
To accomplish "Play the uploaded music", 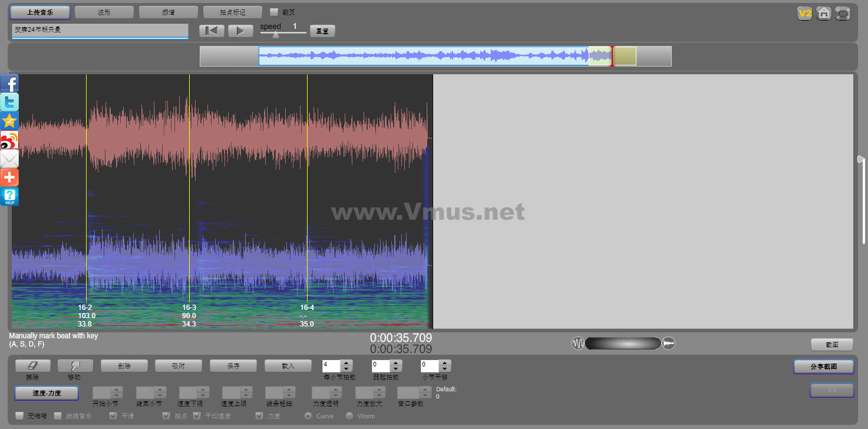I will tap(240, 31).
